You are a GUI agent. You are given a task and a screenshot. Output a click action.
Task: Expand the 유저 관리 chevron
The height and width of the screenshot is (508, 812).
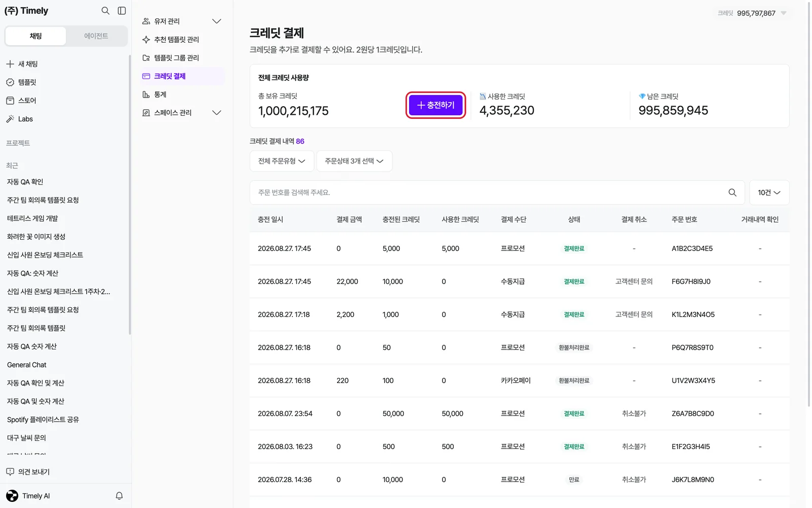click(x=217, y=21)
